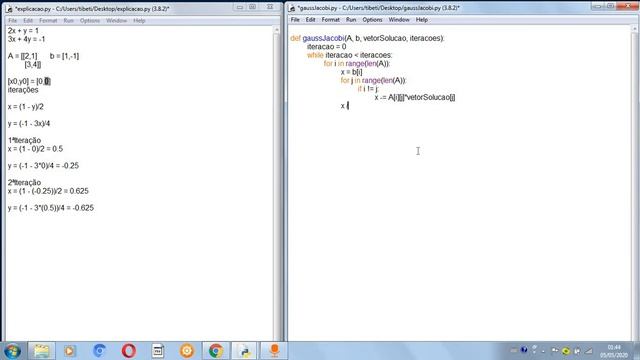The width and height of the screenshot is (640, 360).
Task: Click gaussJacobi.py window title bar text
Action: 378,8
